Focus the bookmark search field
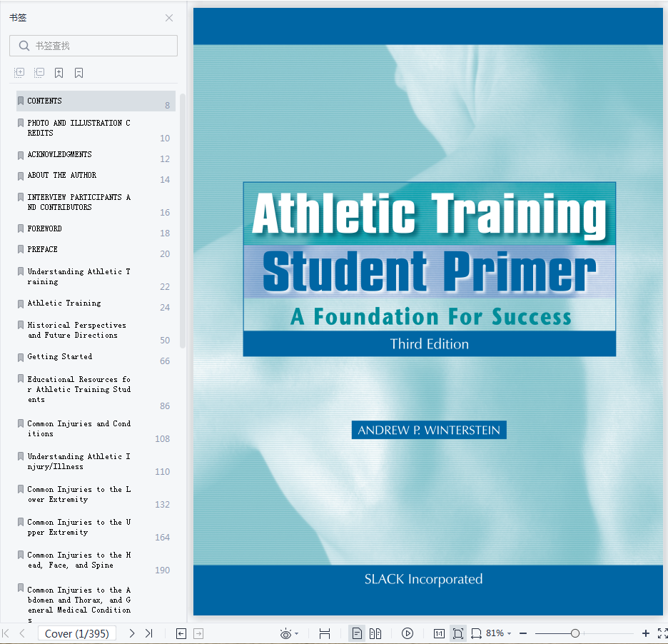668x644 pixels. (x=93, y=46)
